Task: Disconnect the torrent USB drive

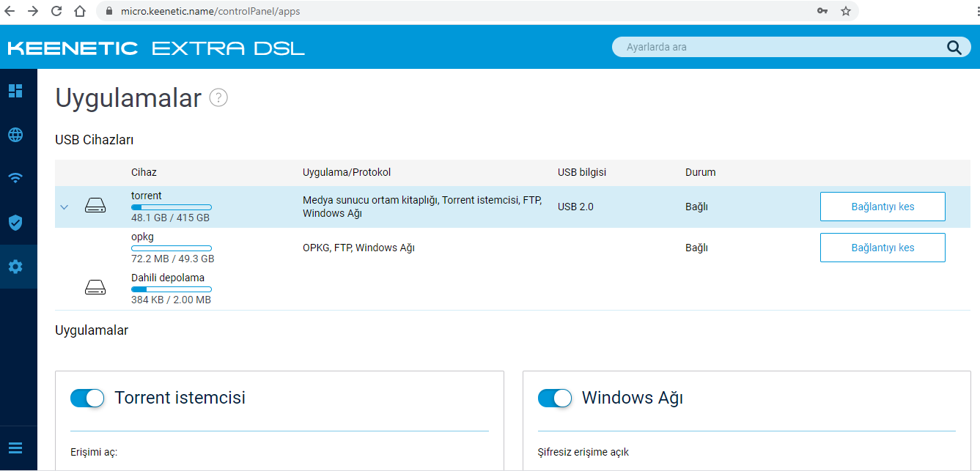Action: (883, 207)
